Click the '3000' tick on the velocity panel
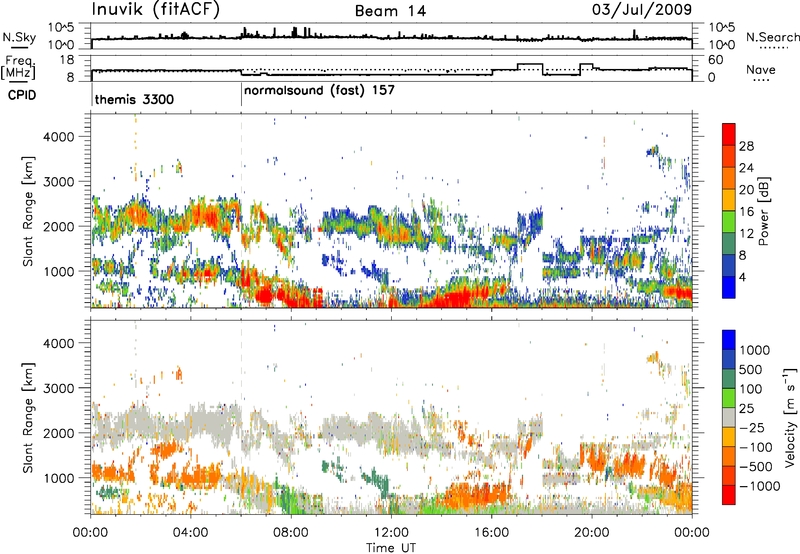The height and width of the screenshot is (554, 800). click(58, 388)
